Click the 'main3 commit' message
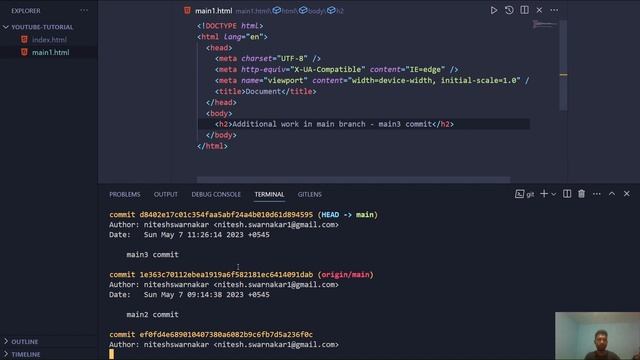The width and height of the screenshot is (640, 360). click(152, 255)
